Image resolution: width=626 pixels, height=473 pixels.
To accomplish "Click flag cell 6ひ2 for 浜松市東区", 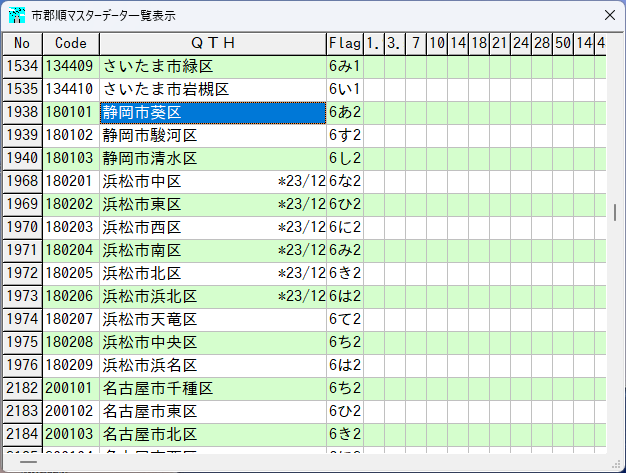I will (x=343, y=204).
